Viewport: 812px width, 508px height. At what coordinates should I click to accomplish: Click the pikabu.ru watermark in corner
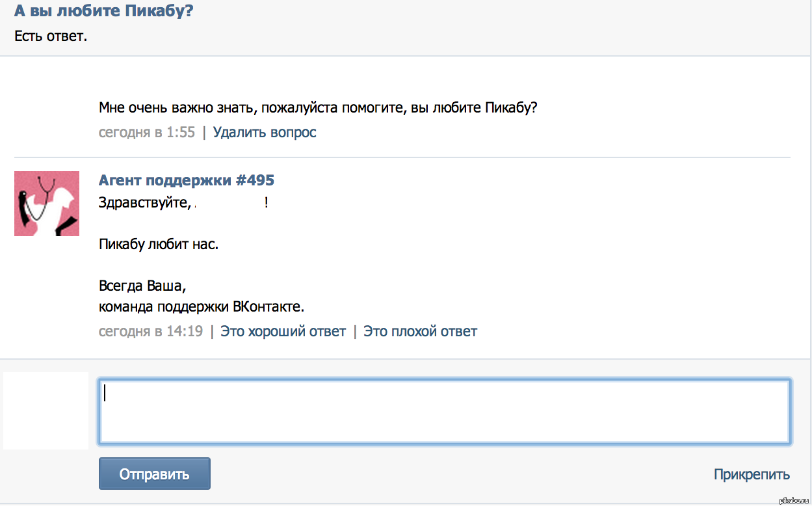793,501
